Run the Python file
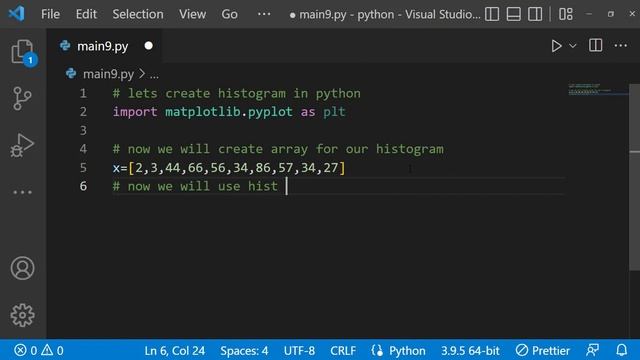This screenshot has height=360, width=640. (556, 46)
